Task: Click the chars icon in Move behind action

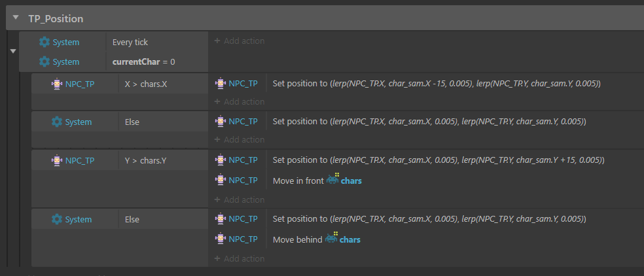Action: pyautogui.click(x=331, y=238)
